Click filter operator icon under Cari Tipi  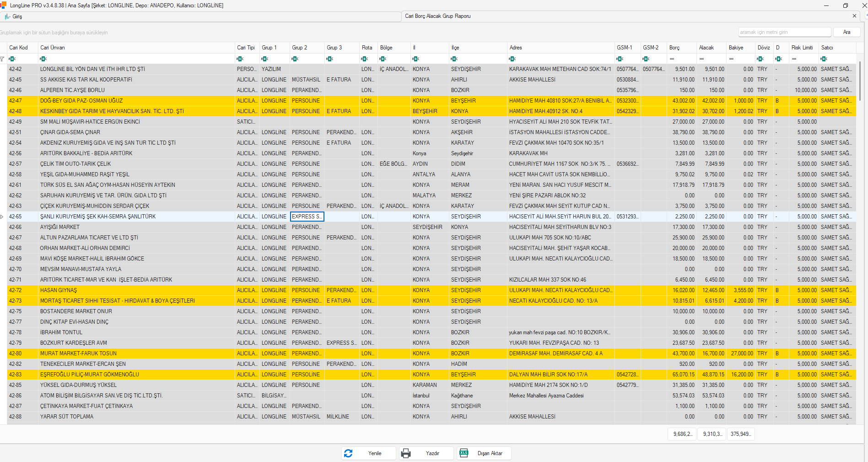click(240, 59)
